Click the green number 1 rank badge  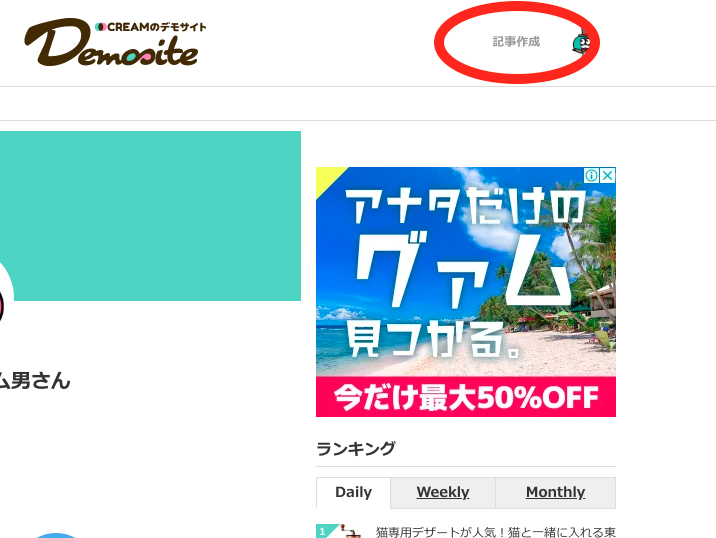(325, 531)
